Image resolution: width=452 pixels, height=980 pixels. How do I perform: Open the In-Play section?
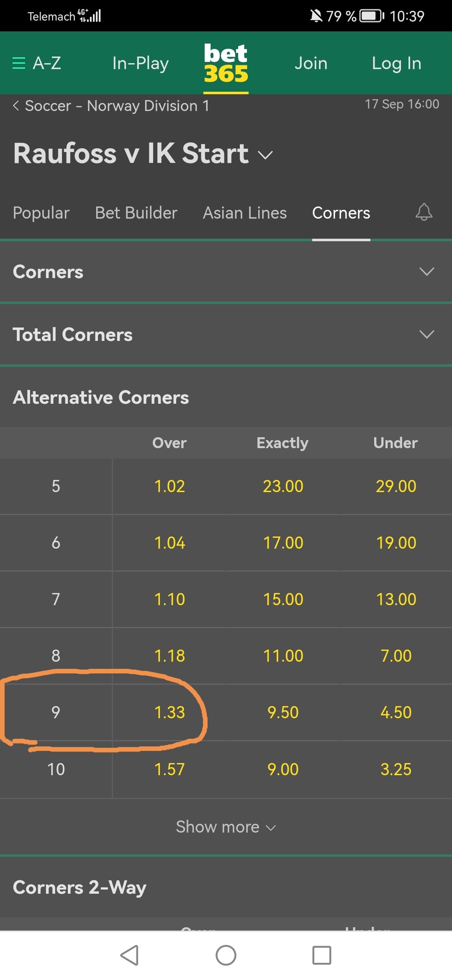tap(141, 63)
